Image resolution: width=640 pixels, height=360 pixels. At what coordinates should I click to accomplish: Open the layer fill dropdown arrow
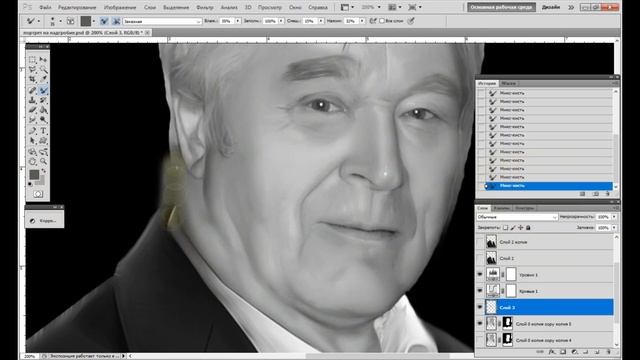[614, 228]
